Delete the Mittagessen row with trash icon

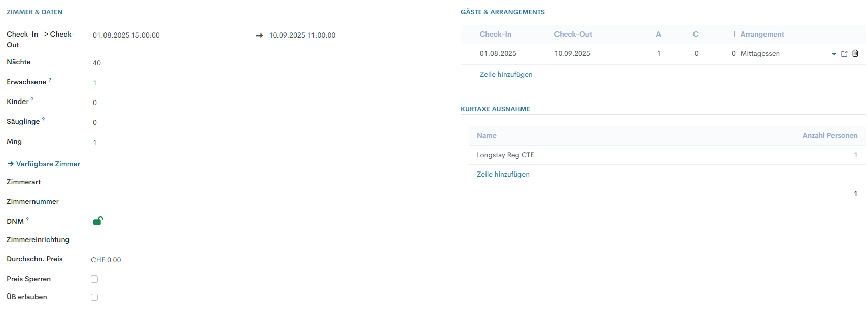click(855, 53)
